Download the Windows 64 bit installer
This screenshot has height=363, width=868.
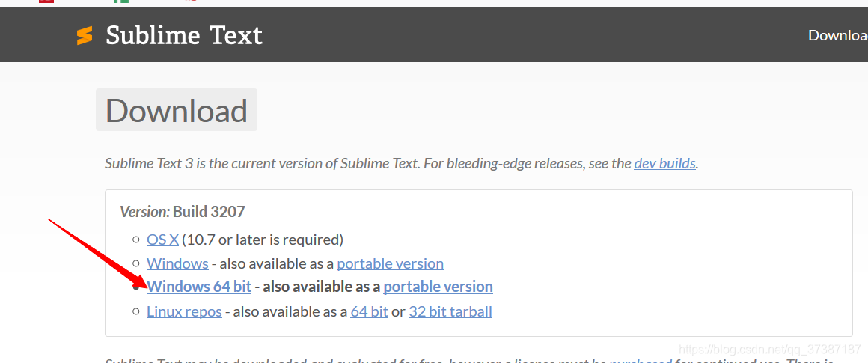pos(199,287)
